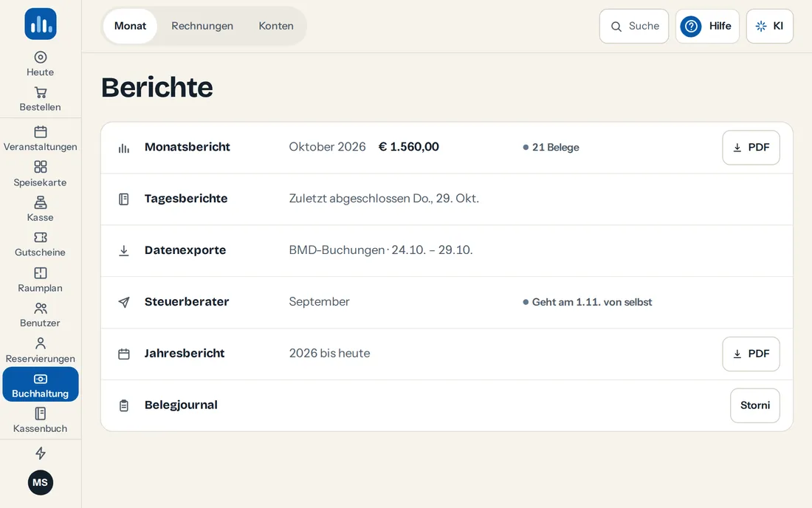Click the Berichte page heading
Viewport: 812px width, 508px height.
(157, 87)
